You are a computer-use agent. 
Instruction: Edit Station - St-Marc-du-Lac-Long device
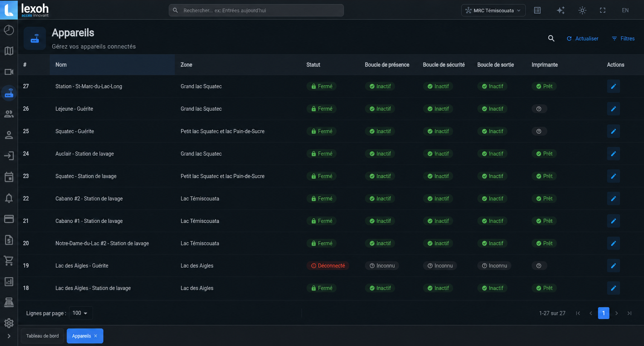pyautogui.click(x=613, y=86)
